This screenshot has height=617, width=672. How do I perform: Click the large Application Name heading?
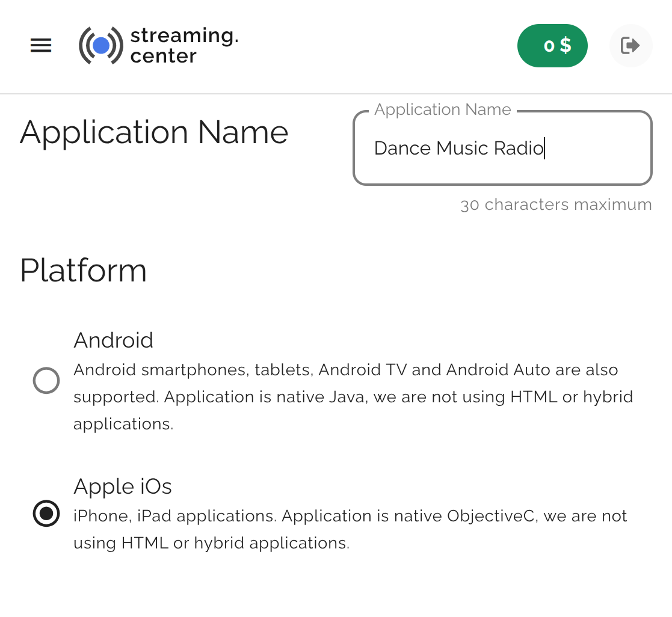(x=154, y=132)
